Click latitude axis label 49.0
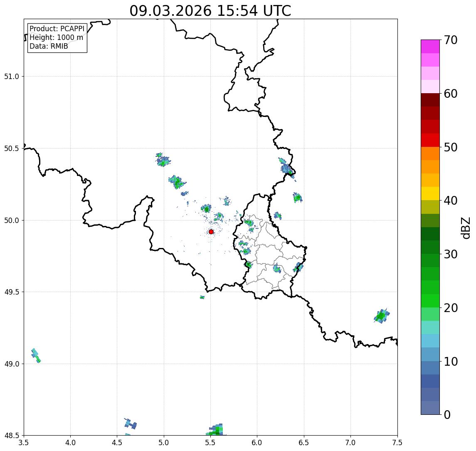 tap(12, 364)
